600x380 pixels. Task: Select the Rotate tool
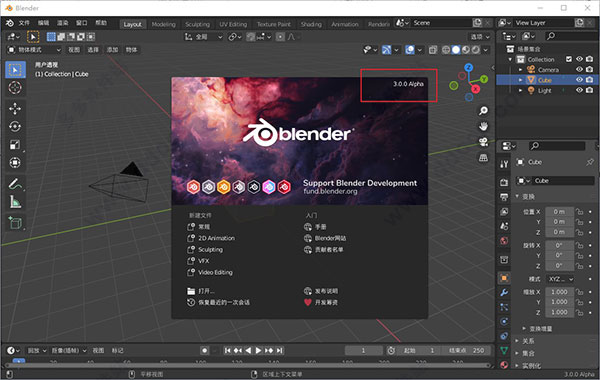pos(15,127)
